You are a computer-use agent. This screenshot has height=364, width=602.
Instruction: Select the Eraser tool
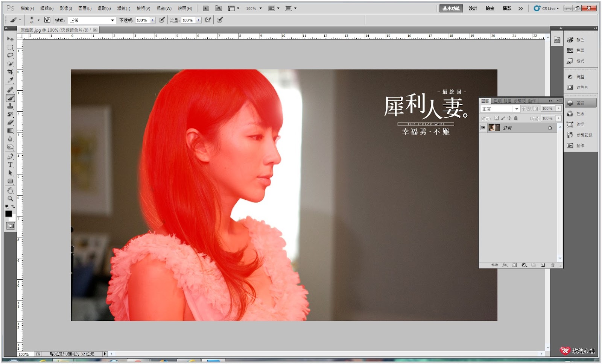10,123
